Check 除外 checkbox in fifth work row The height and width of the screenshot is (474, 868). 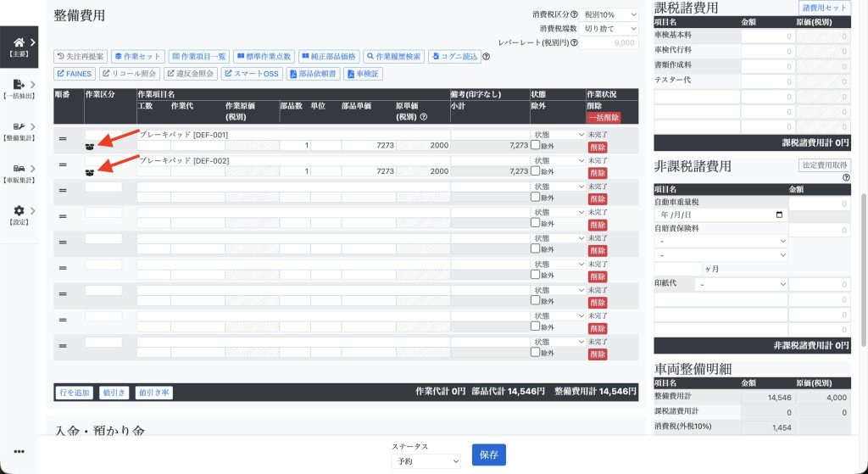(x=536, y=248)
